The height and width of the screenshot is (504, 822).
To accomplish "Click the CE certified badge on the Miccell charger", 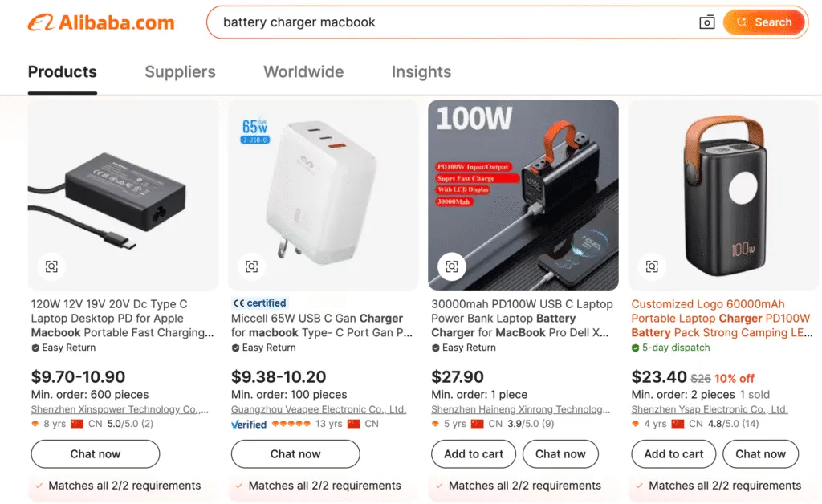I will (x=258, y=303).
